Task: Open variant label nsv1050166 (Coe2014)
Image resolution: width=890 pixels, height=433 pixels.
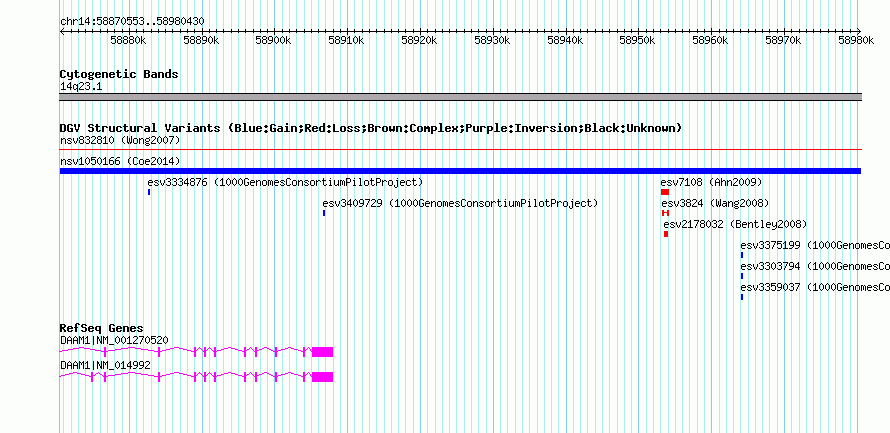Action: 120,162
